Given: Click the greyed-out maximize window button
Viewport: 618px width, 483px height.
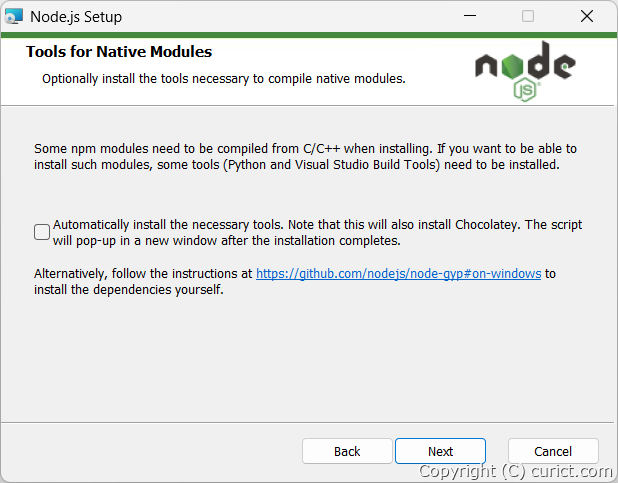Looking at the screenshot, I should point(528,16).
